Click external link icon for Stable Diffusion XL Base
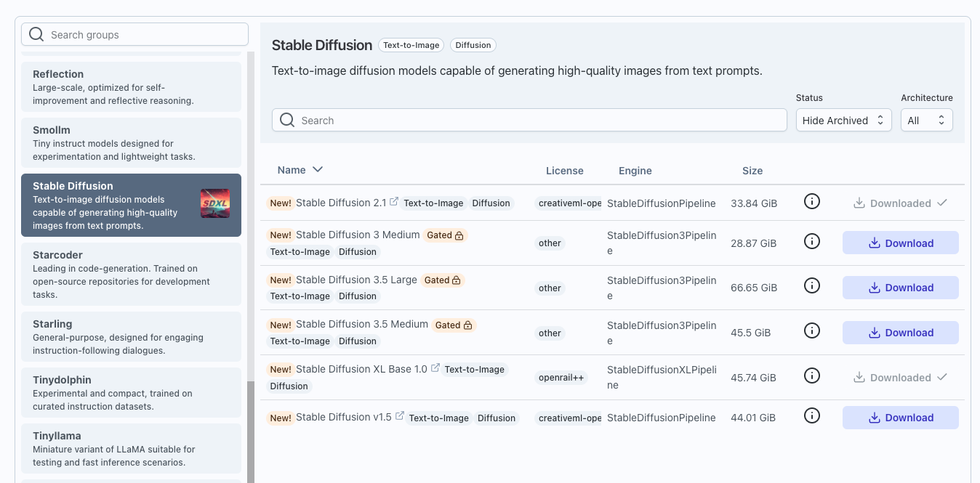 [x=435, y=368]
